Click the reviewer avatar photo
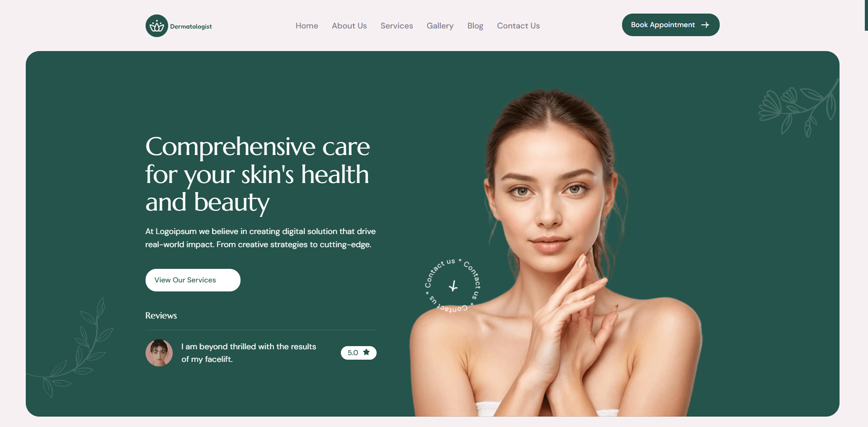The height and width of the screenshot is (427, 868). pos(159,352)
